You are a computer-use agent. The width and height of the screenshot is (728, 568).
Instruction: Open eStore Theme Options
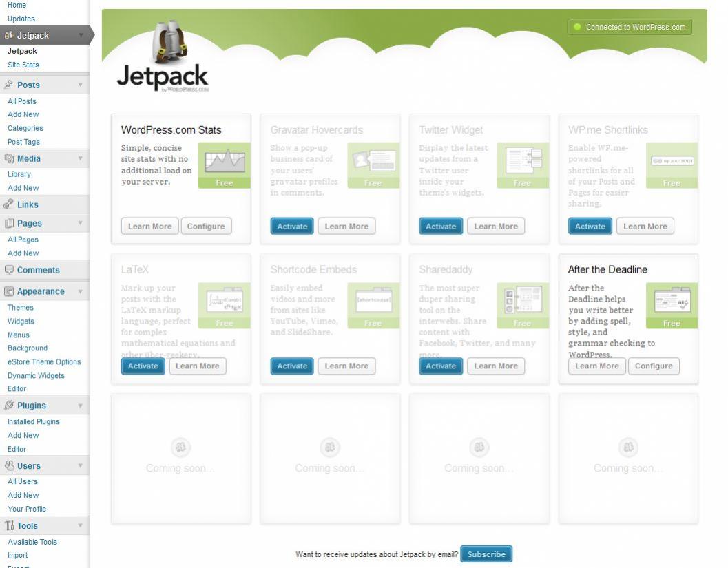point(44,361)
